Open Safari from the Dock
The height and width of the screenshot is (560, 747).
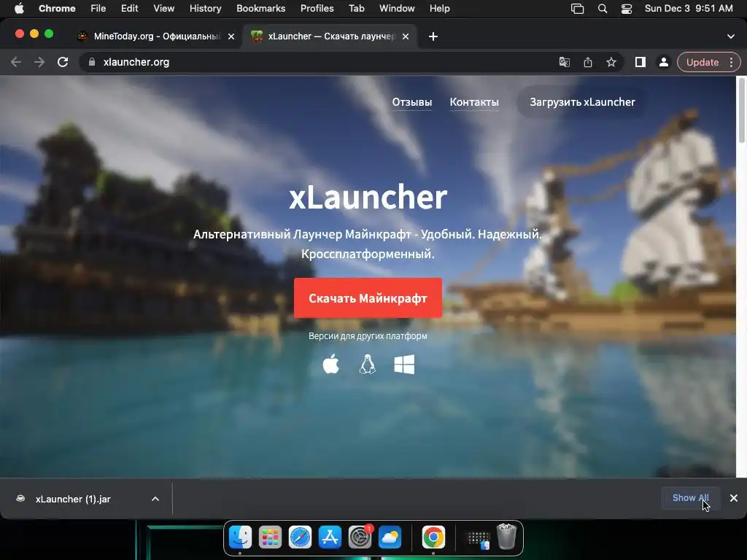click(x=300, y=537)
